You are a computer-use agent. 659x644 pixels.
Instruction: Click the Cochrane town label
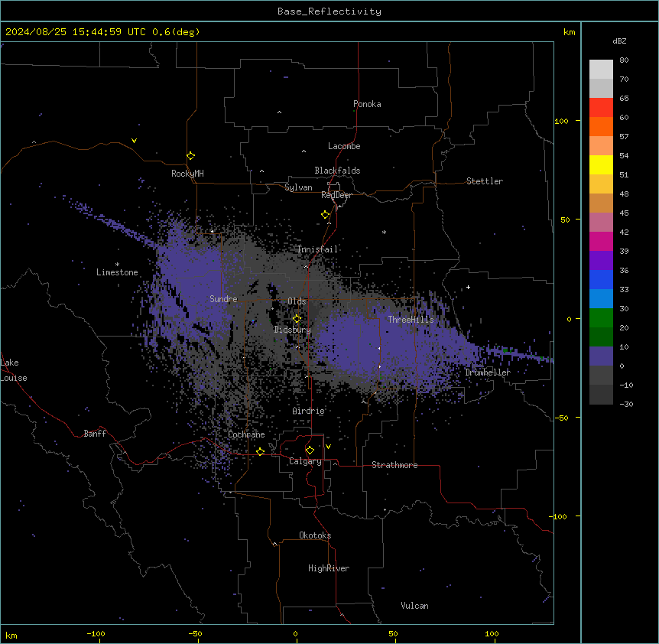point(246,434)
